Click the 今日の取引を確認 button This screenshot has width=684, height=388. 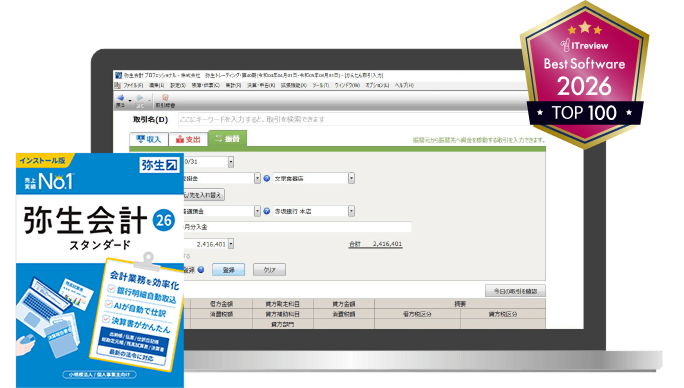click(x=515, y=291)
